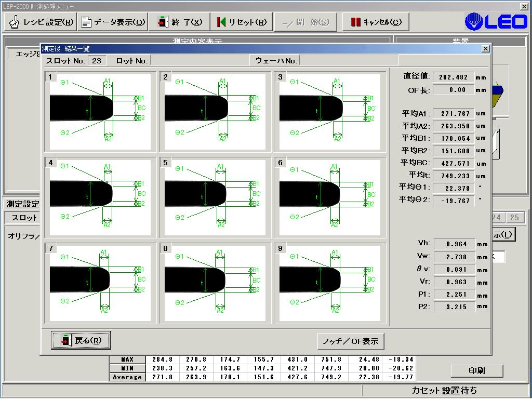Select edge profile thumbnail 1
The height and width of the screenshot is (399, 532).
coord(100,112)
